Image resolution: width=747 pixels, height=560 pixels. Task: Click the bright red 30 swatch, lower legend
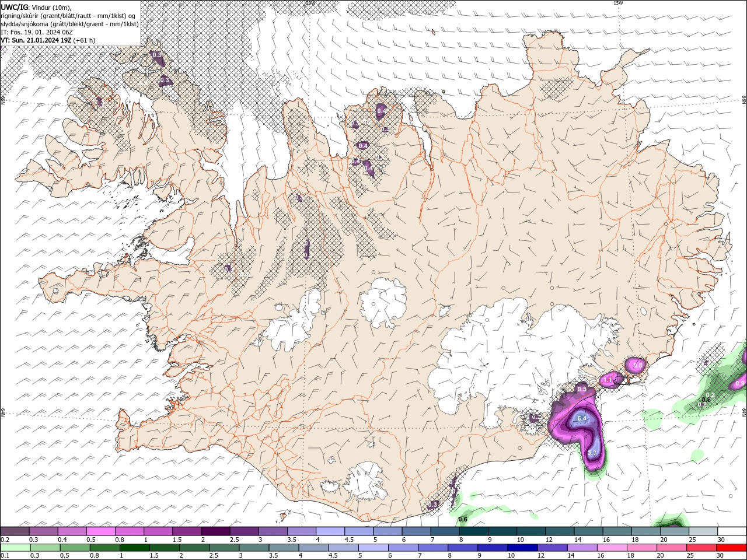point(731,548)
